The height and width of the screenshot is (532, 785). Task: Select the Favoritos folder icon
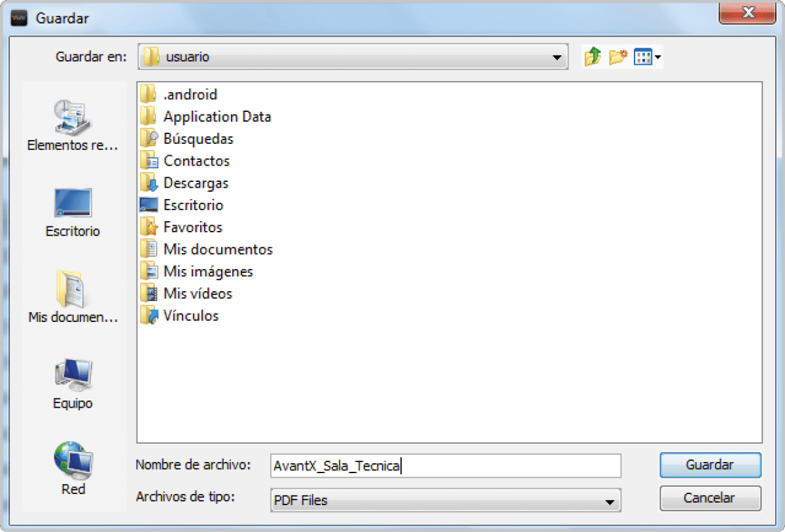click(148, 227)
